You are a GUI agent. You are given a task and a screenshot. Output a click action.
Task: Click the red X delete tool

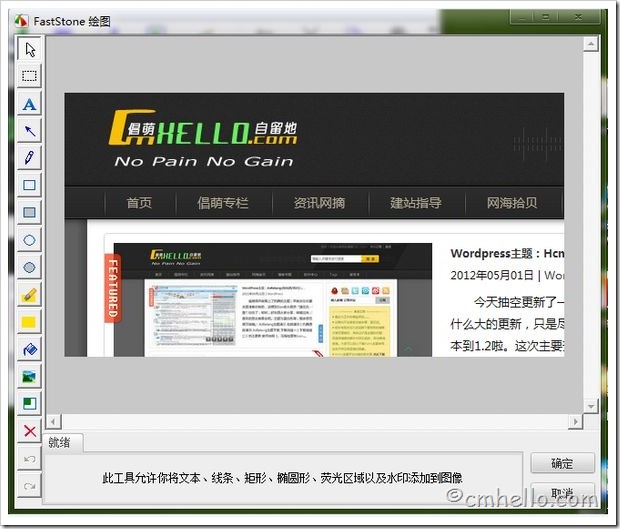(x=29, y=431)
